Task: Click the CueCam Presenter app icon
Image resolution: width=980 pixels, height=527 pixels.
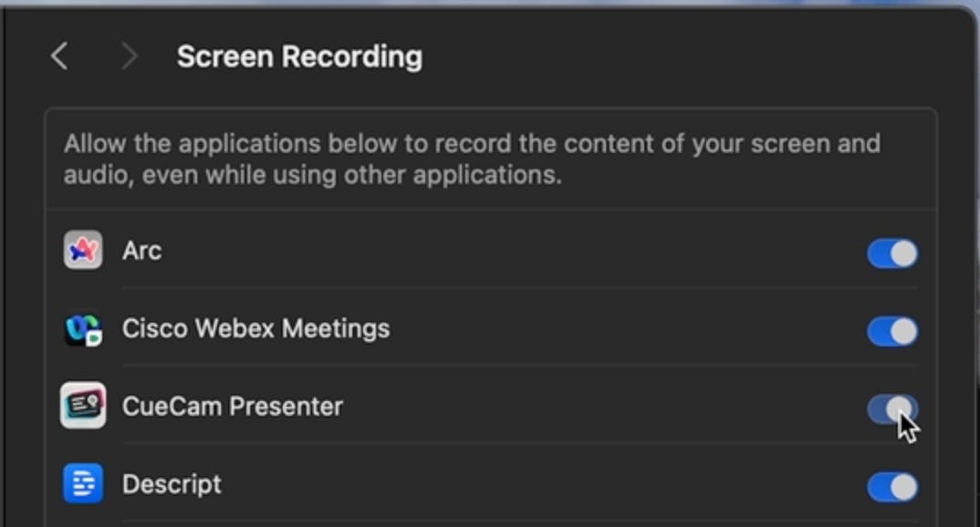Action: (83, 406)
